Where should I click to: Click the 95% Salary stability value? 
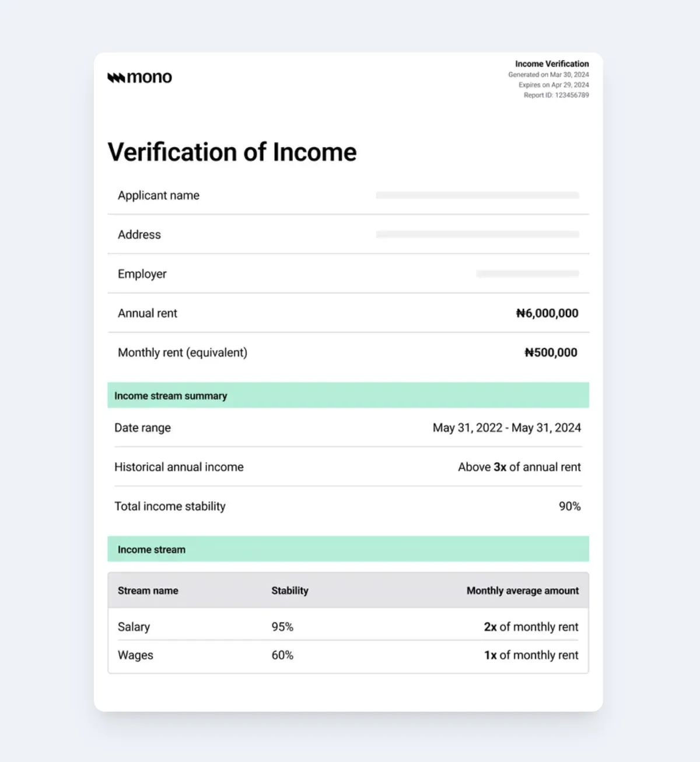pyautogui.click(x=282, y=627)
